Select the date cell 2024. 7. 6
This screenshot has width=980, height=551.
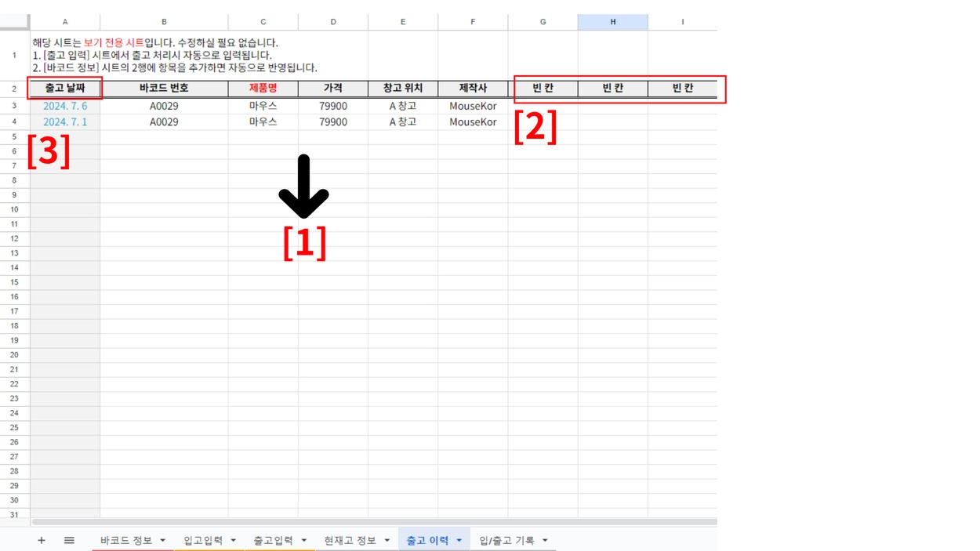pos(65,106)
